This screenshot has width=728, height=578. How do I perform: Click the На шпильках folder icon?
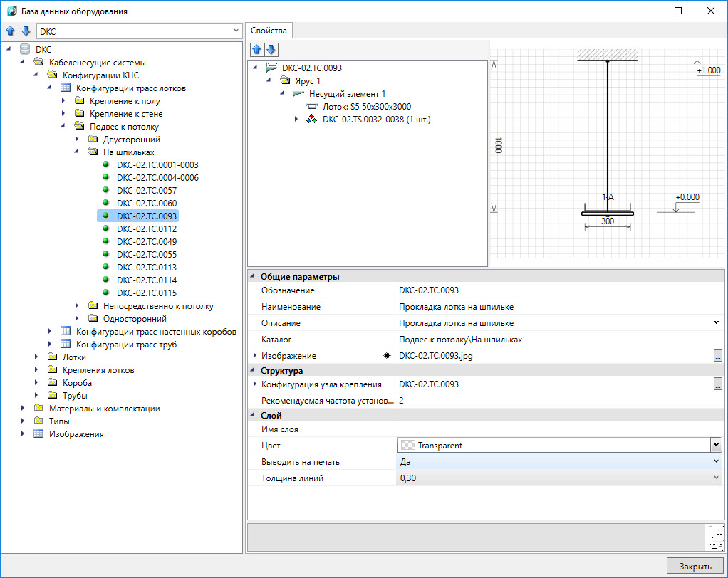tap(93, 152)
